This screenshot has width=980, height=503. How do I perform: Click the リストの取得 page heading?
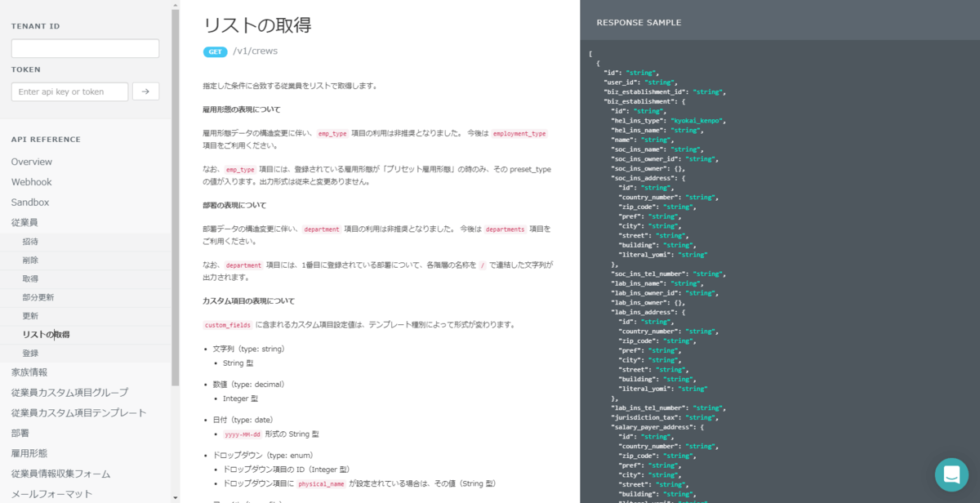(257, 24)
